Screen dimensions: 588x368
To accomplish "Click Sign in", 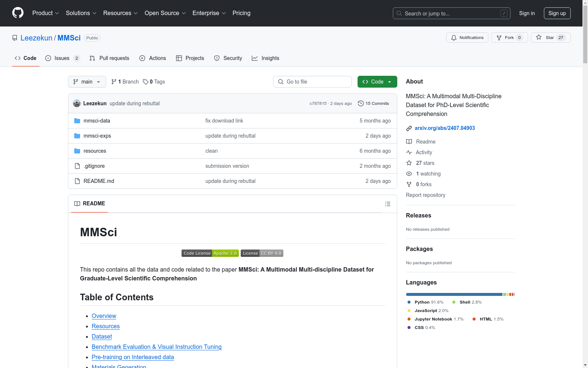I will (x=527, y=13).
